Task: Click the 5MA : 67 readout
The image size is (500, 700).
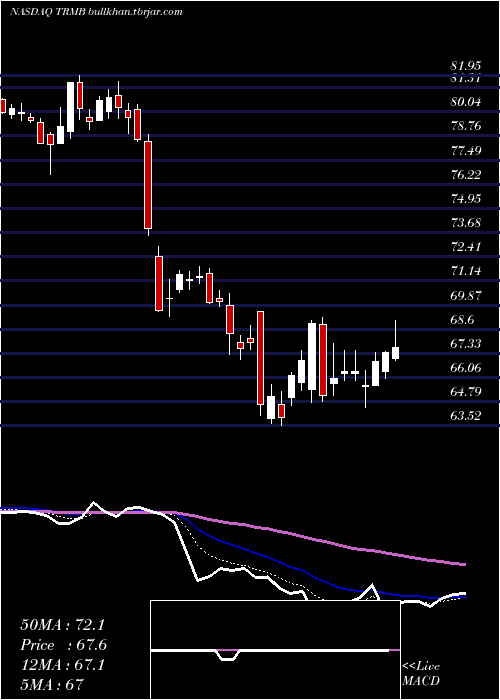Action: point(52,685)
